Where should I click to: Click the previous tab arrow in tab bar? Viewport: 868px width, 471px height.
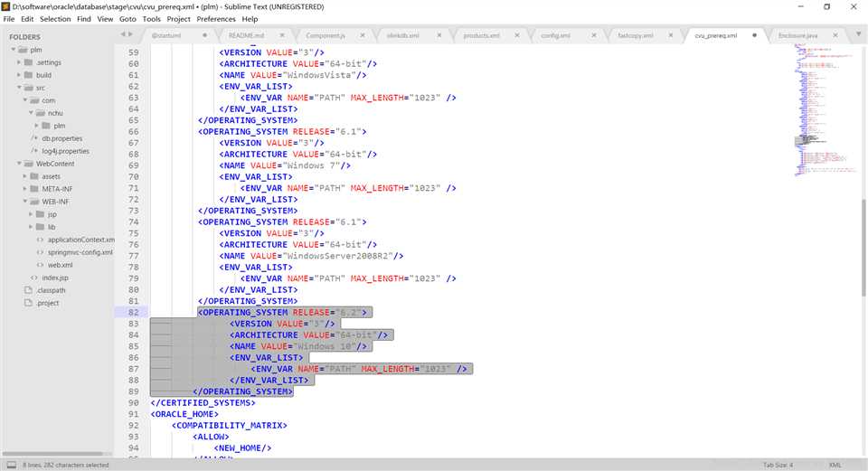tap(123, 34)
